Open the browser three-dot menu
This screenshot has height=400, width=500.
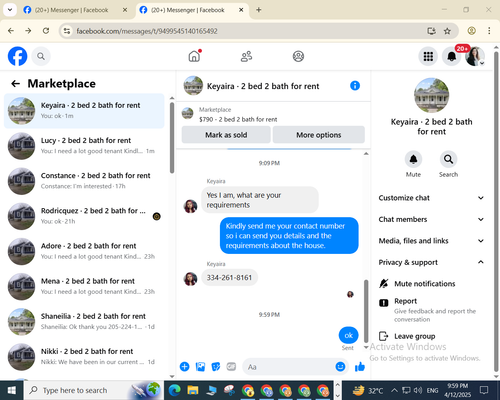[489, 31]
